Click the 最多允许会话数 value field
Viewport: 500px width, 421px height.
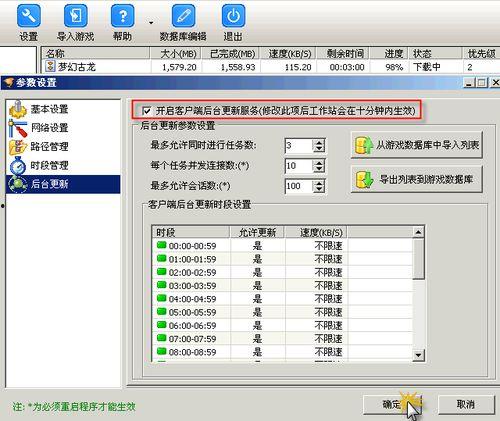pos(299,186)
